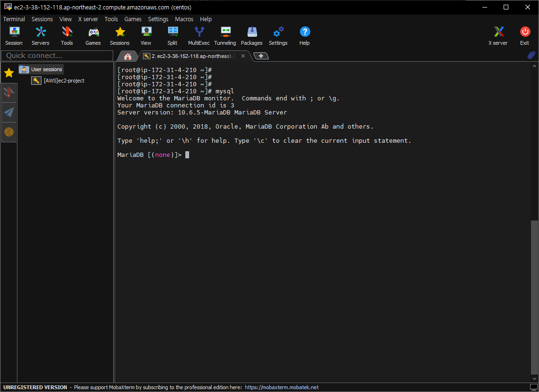The height and width of the screenshot is (392, 539).
Task: Select the Tools knife sidebar tab
Action: point(8,92)
